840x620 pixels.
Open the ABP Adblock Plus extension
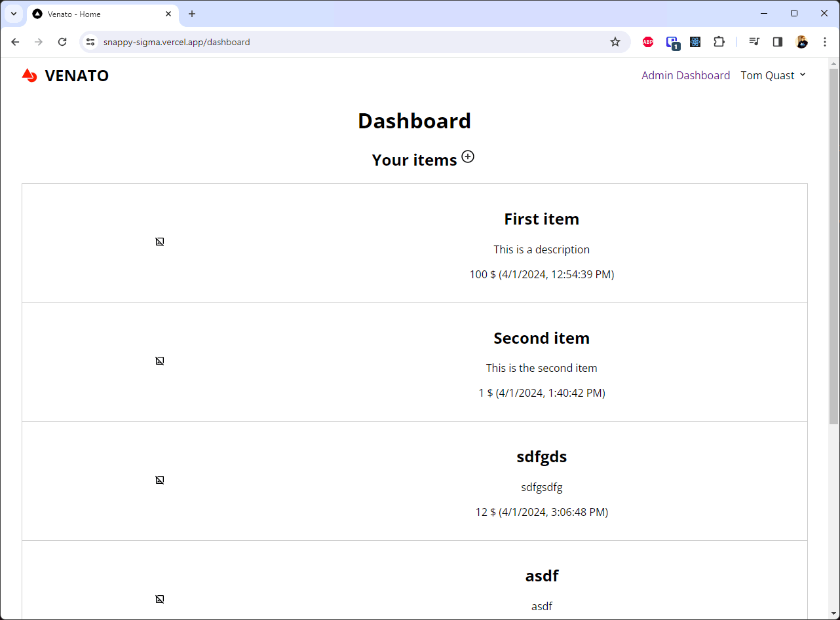648,42
